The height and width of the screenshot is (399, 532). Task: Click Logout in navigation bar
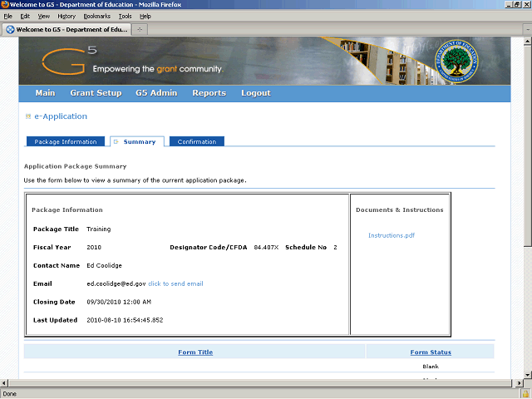point(256,93)
